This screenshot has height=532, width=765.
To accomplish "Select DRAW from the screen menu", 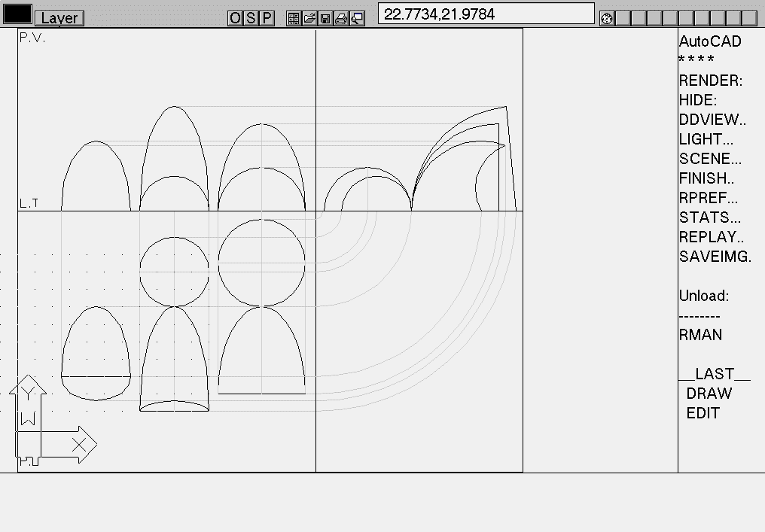I will click(709, 393).
